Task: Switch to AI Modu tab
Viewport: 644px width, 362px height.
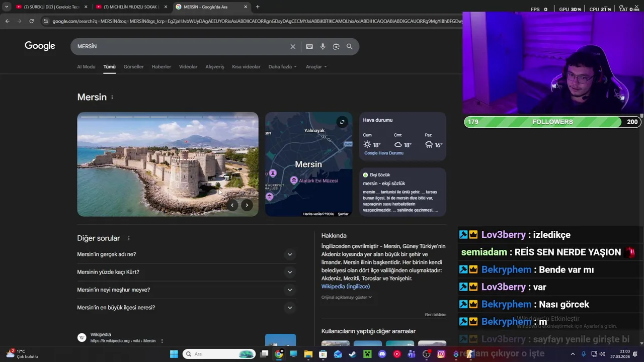Action: tap(86, 67)
